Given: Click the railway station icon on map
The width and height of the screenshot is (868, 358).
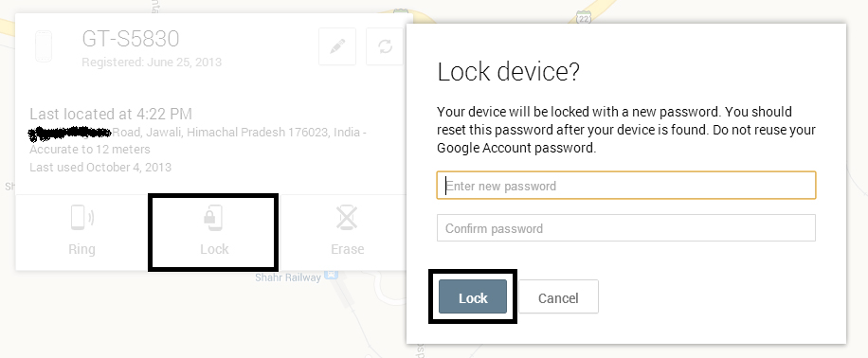Looking at the screenshot, I should 331,275.
